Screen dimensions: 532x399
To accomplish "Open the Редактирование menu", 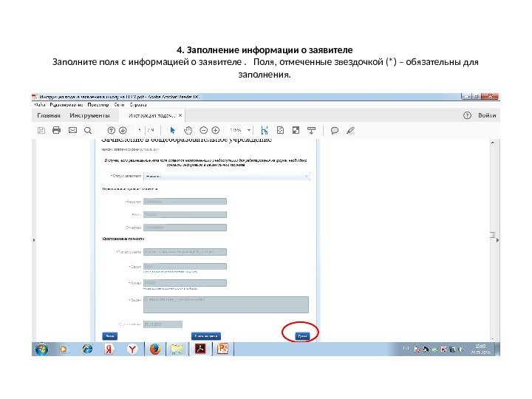I will (x=66, y=105).
